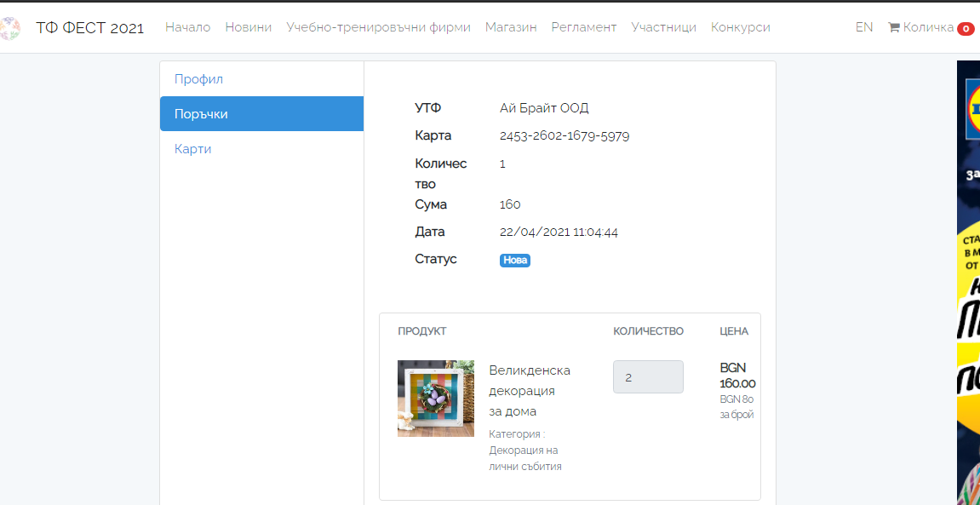Click the Нова status badge
This screenshot has height=505, width=980.
pos(515,261)
